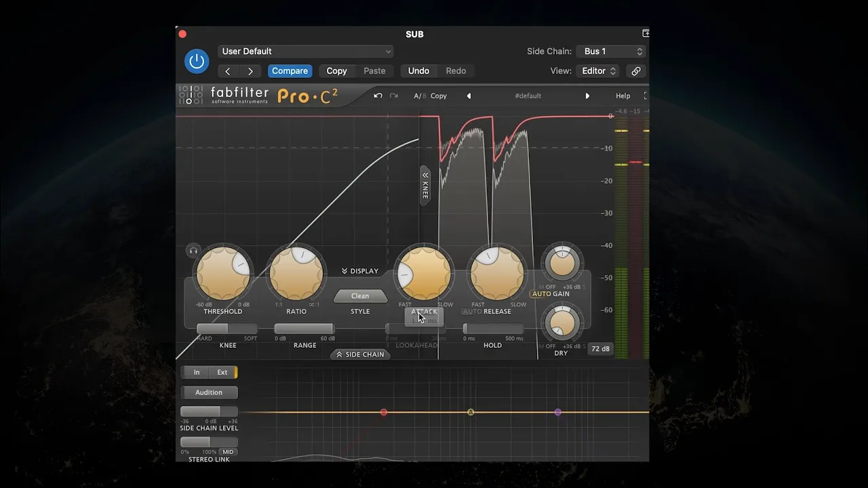This screenshot has height=488, width=868.
Task: Collapse the Side Chain section expander
Action: [360, 354]
